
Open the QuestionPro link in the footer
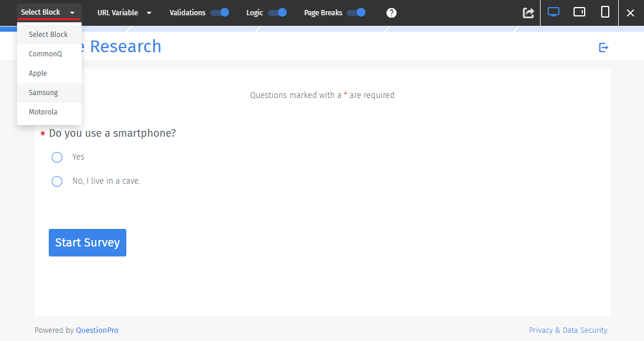click(97, 330)
